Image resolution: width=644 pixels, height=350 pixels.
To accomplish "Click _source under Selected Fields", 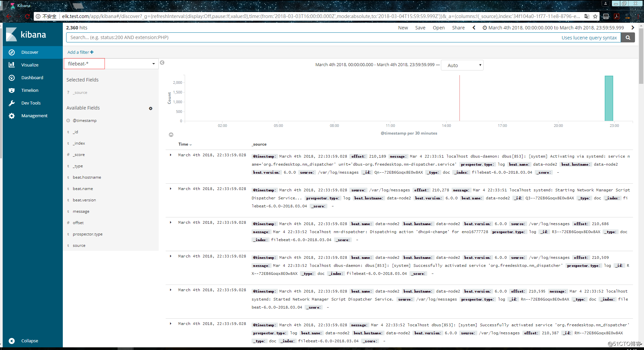I will (80, 93).
